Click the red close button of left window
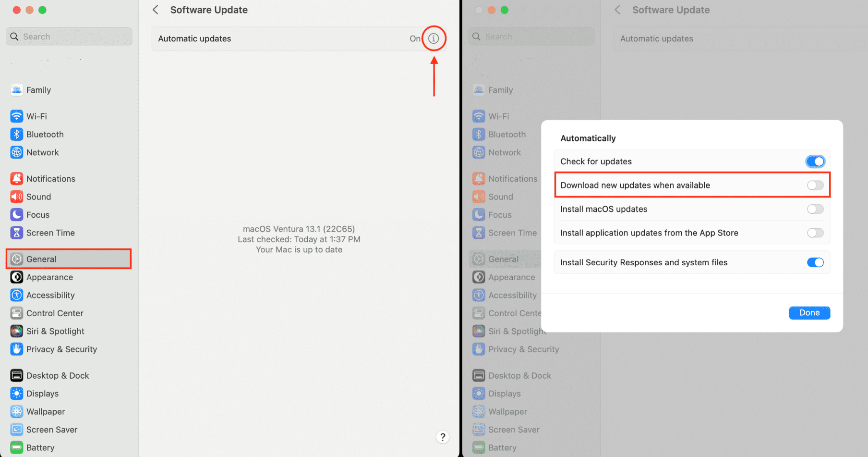The width and height of the screenshot is (868, 457). click(16, 10)
